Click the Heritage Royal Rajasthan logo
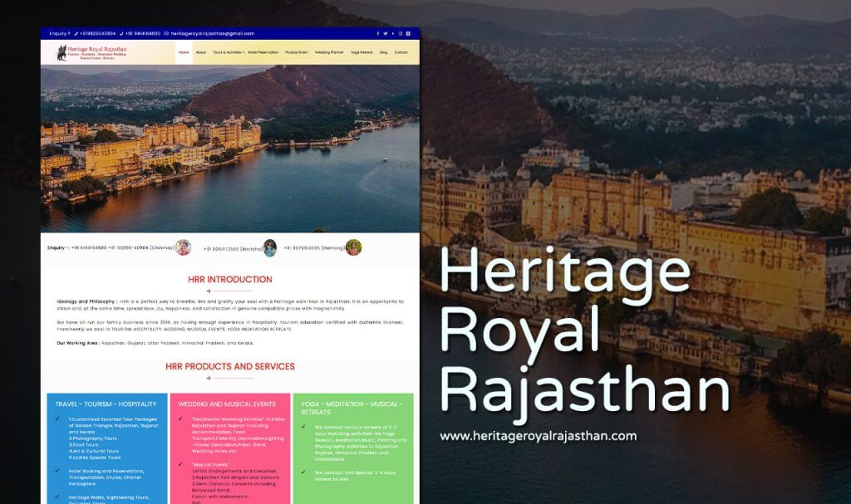Viewport: 851px width, 504px height. point(91,52)
